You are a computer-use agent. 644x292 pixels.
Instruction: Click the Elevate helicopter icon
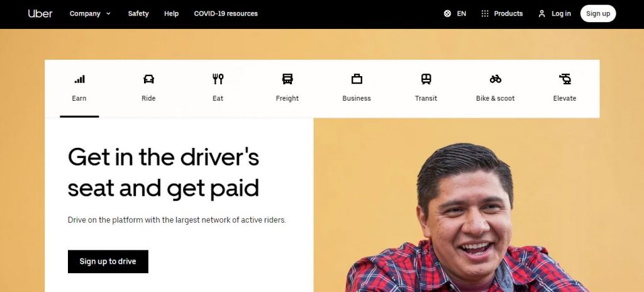click(x=565, y=79)
